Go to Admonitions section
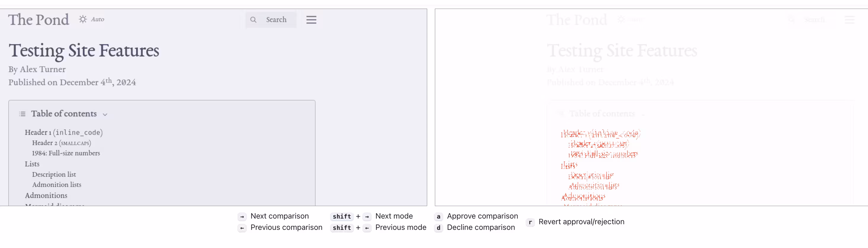This screenshot has height=248, width=868. click(46, 195)
